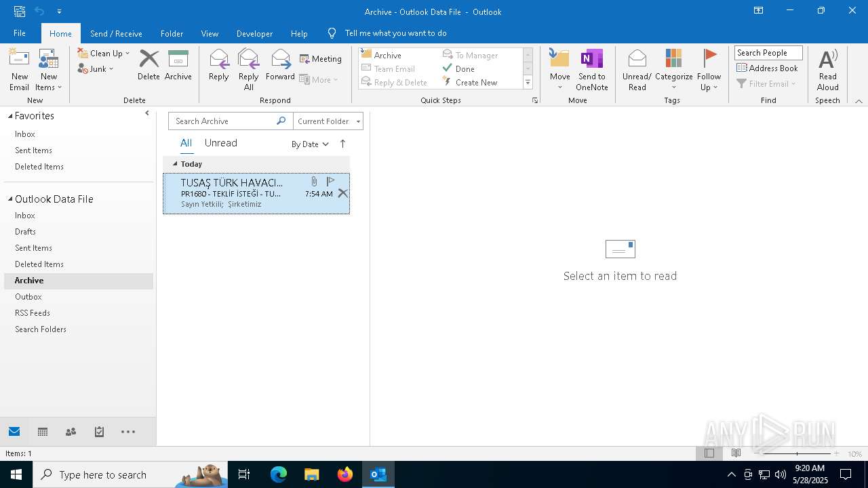This screenshot has width=868, height=488.
Task: Switch to Tasks view icon
Action: (99, 432)
